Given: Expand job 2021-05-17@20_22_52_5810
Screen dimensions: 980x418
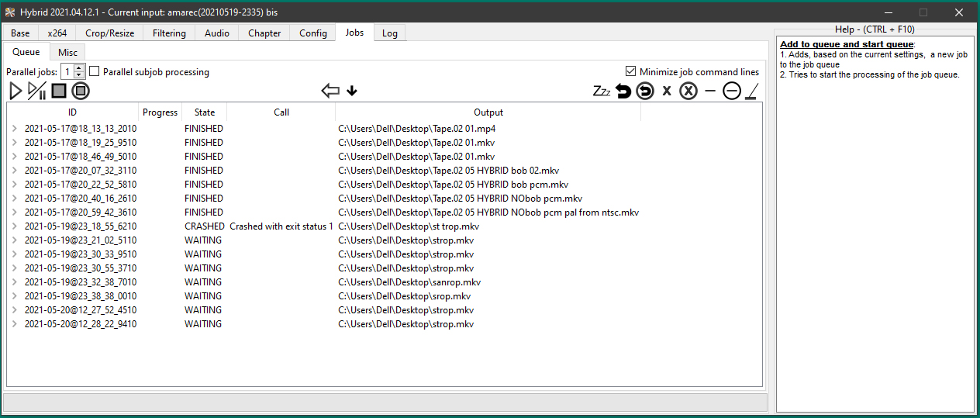Looking at the screenshot, I should (x=14, y=185).
